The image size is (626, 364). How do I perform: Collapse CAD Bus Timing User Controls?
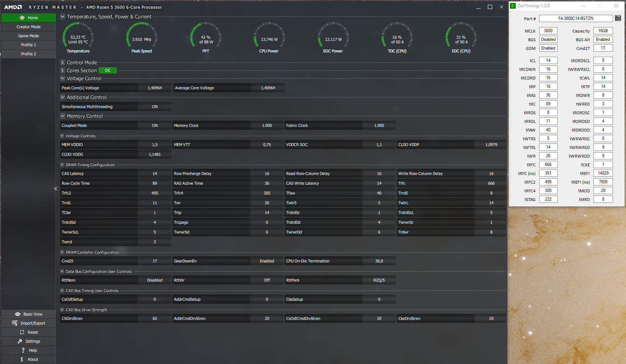click(x=62, y=291)
